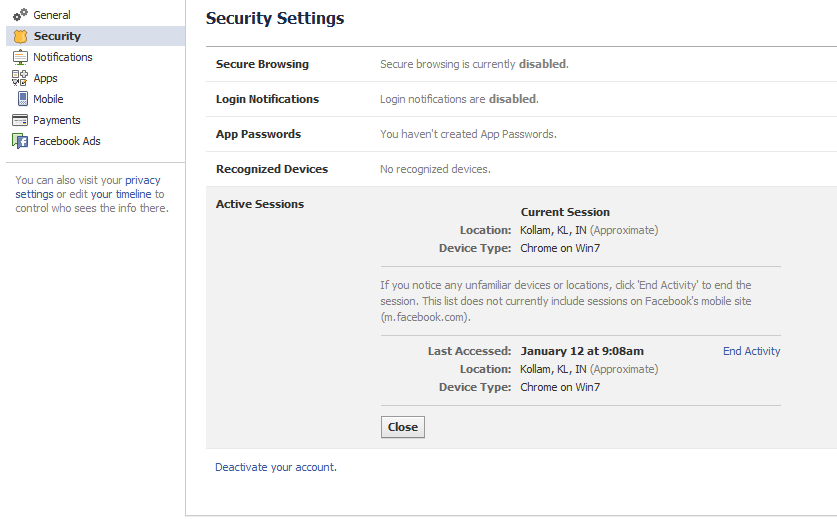Click 'No recognized devices' text
Image resolution: width=837 pixels, height=520 pixels.
(435, 169)
